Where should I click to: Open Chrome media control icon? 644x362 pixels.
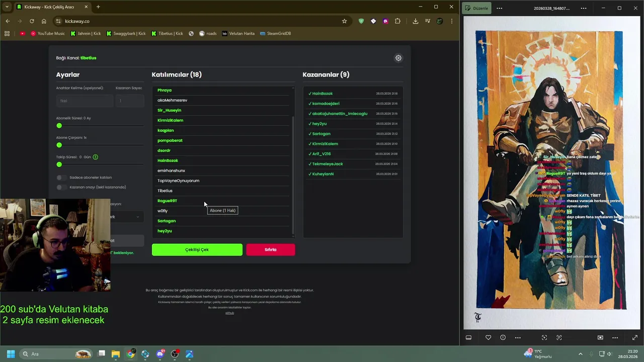click(428, 21)
